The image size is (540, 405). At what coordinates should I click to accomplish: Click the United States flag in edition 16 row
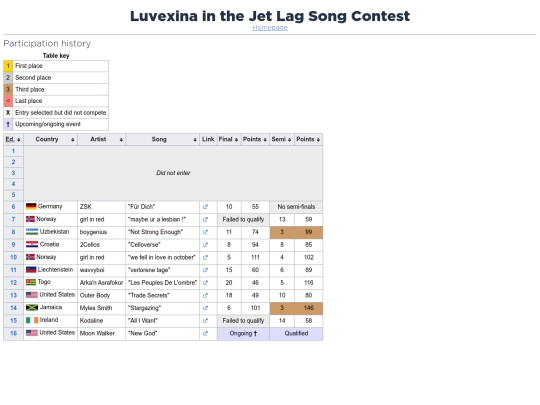coord(32,333)
